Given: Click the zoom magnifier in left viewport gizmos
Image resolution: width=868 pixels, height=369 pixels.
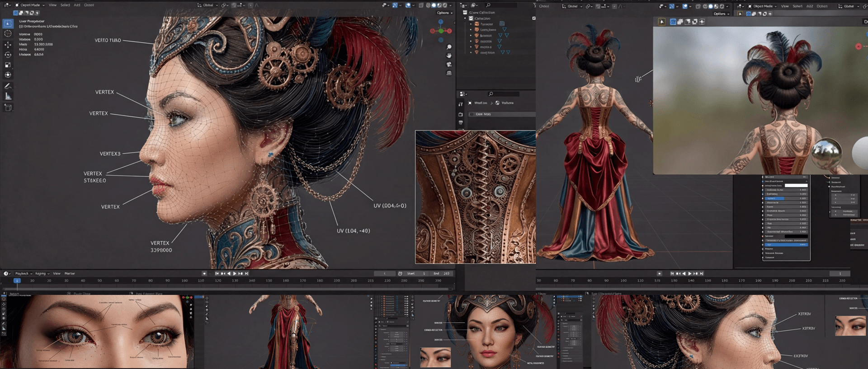Looking at the screenshot, I should [449, 47].
